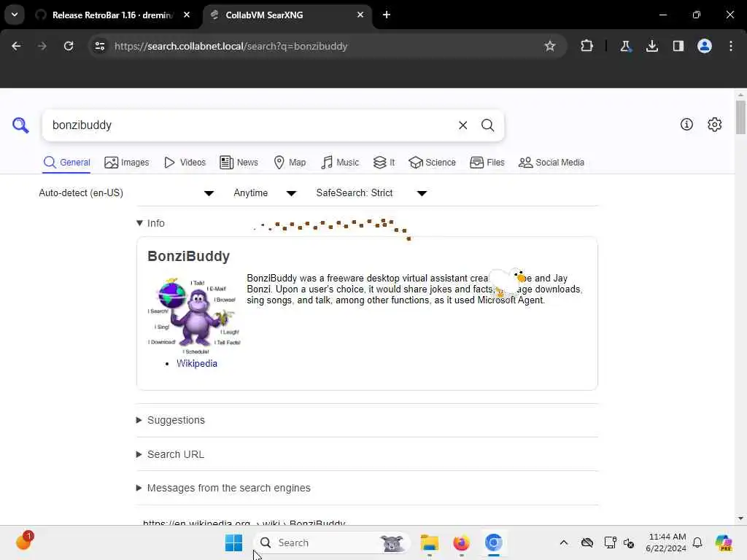Open the Chrome three-dot menu
The height and width of the screenshot is (560, 747).
731,46
